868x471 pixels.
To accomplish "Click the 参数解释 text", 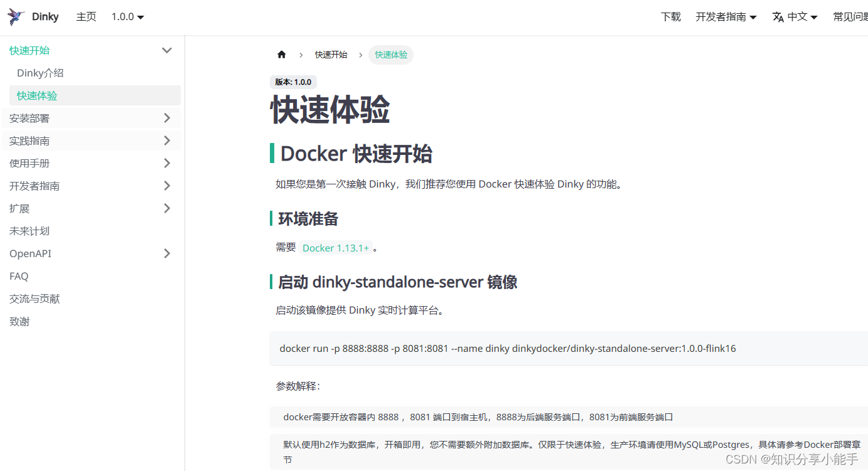I will [x=298, y=386].
